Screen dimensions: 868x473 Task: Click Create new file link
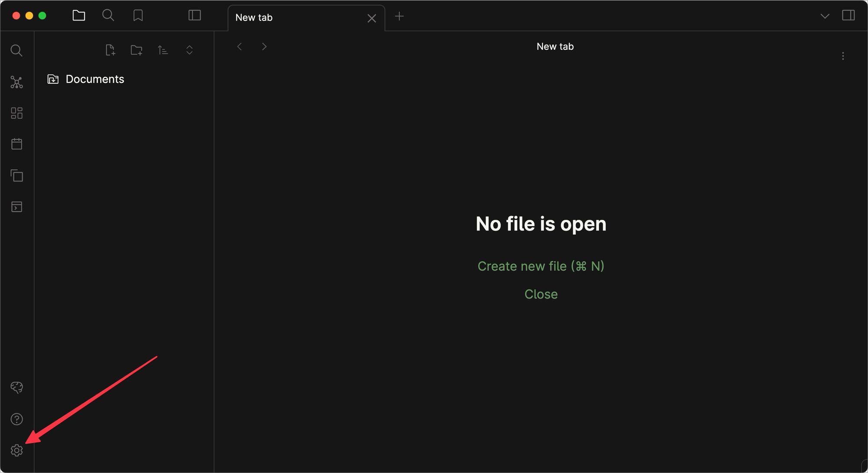[540, 266]
